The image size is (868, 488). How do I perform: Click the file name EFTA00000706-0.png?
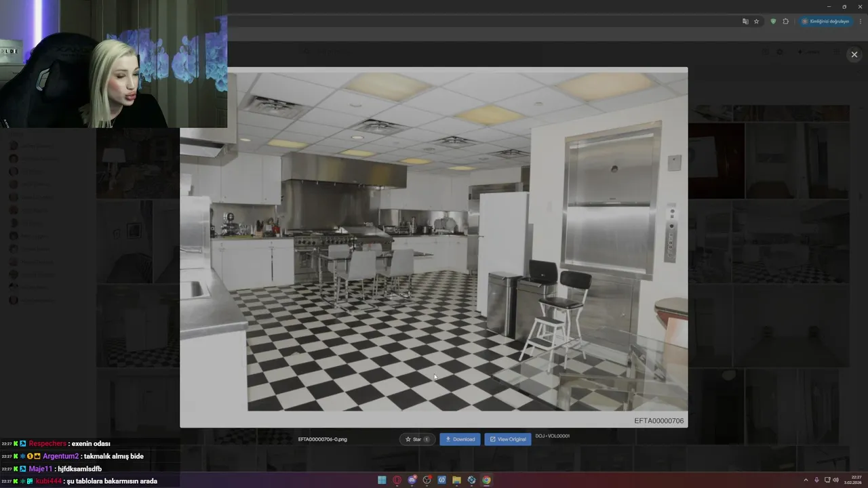pos(323,439)
